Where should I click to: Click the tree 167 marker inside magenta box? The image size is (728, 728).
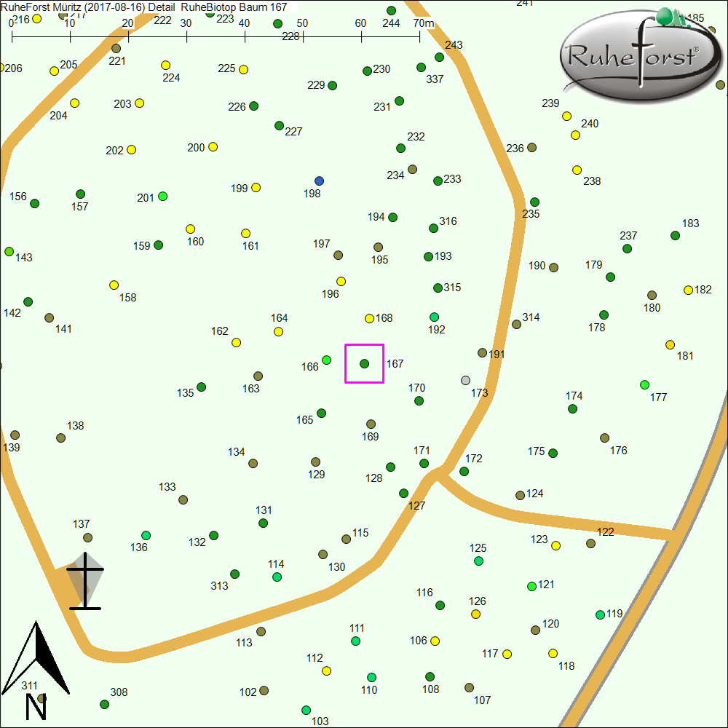(x=365, y=363)
